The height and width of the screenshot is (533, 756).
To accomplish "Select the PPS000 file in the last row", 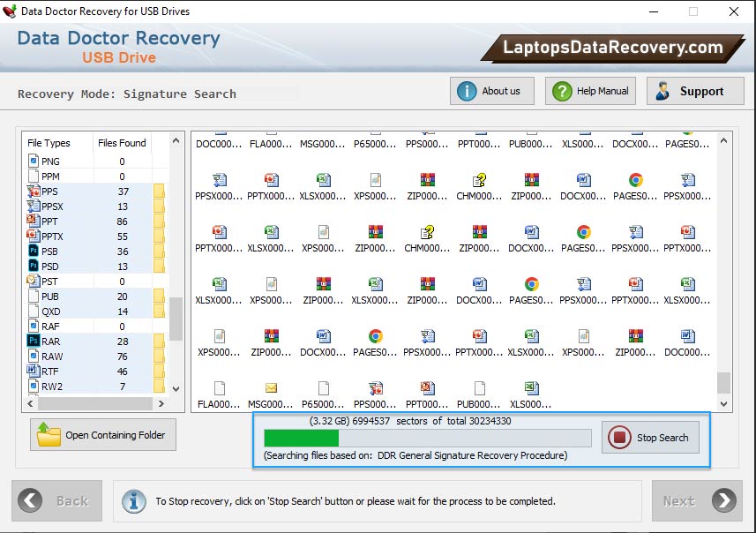I will [x=375, y=394].
